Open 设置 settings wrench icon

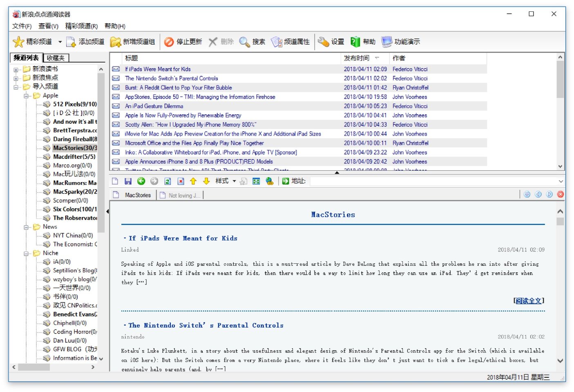[x=324, y=42]
